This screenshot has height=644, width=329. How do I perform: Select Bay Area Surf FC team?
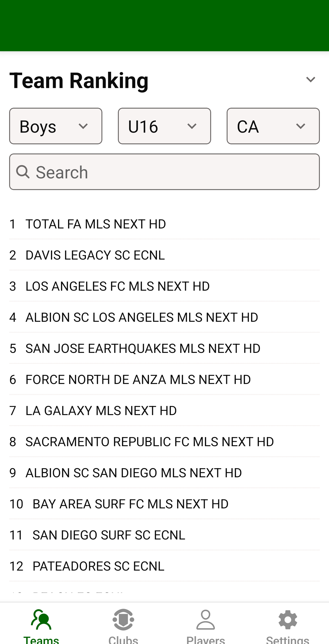(130, 504)
